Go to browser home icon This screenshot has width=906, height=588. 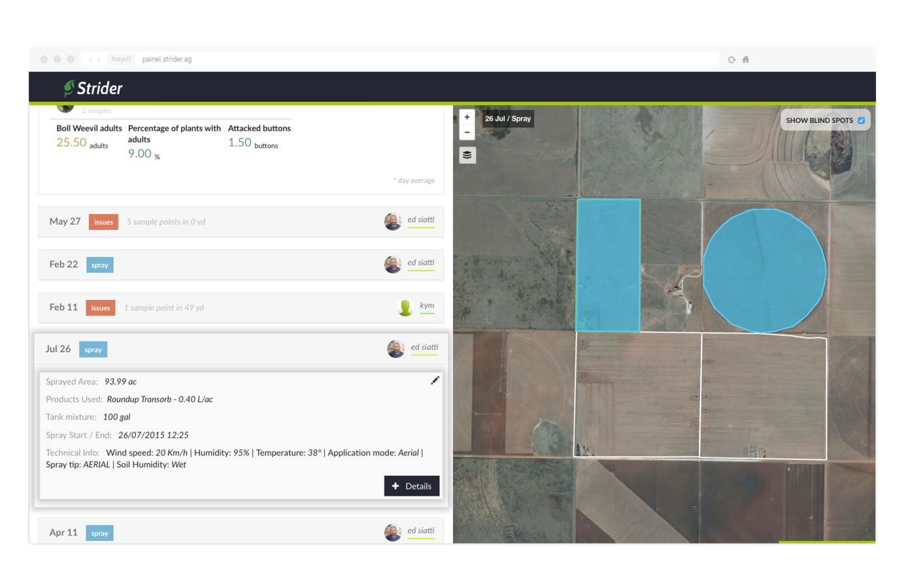(746, 59)
